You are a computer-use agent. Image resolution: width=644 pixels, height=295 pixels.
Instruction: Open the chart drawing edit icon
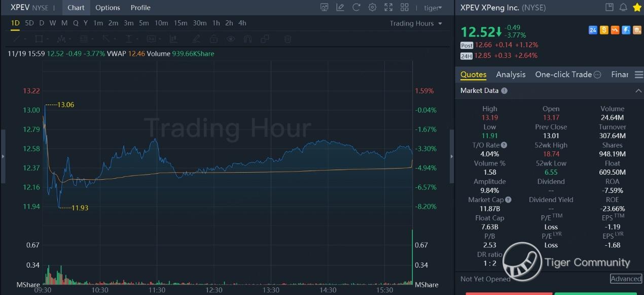(x=340, y=8)
